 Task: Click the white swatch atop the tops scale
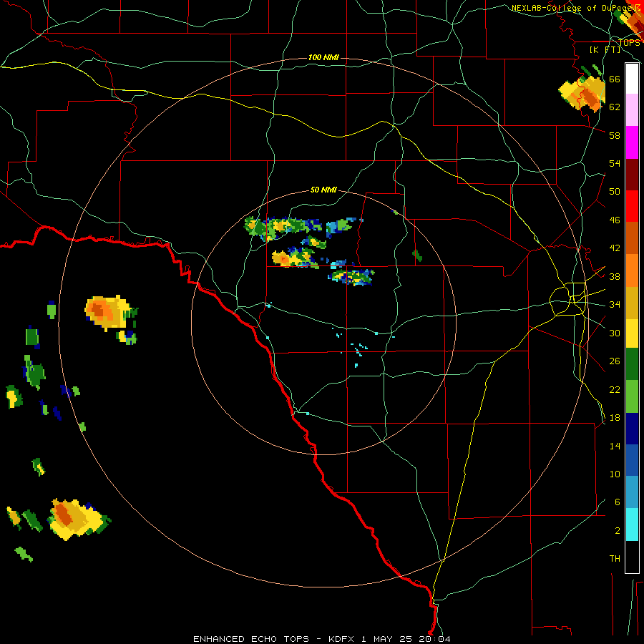click(x=632, y=79)
